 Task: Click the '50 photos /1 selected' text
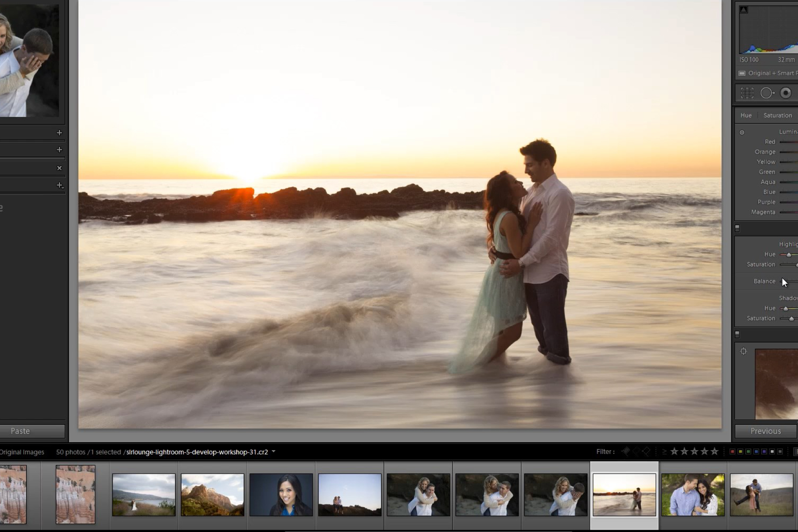pyautogui.click(x=88, y=452)
